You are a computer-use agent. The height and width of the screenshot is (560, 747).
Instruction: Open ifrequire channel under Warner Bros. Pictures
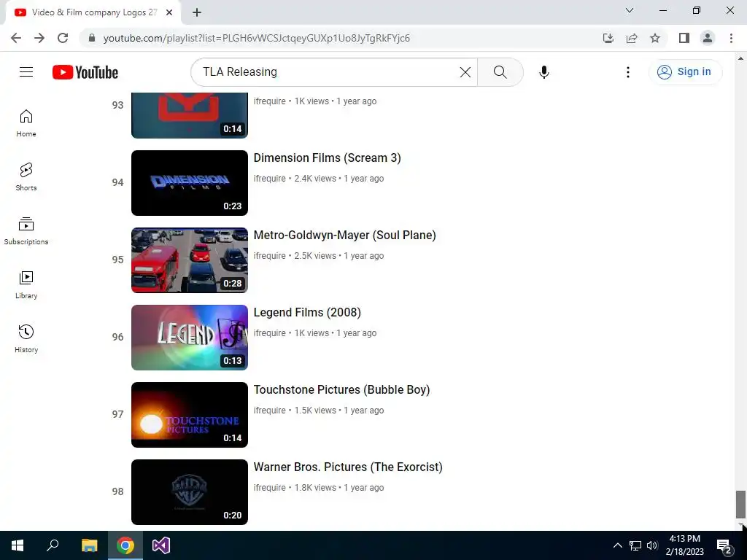click(270, 488)
